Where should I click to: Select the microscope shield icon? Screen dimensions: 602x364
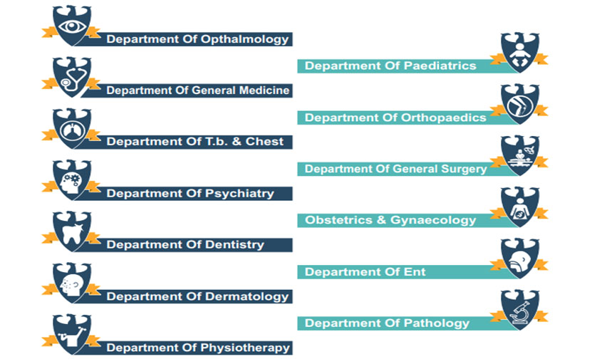pos(520,310)
